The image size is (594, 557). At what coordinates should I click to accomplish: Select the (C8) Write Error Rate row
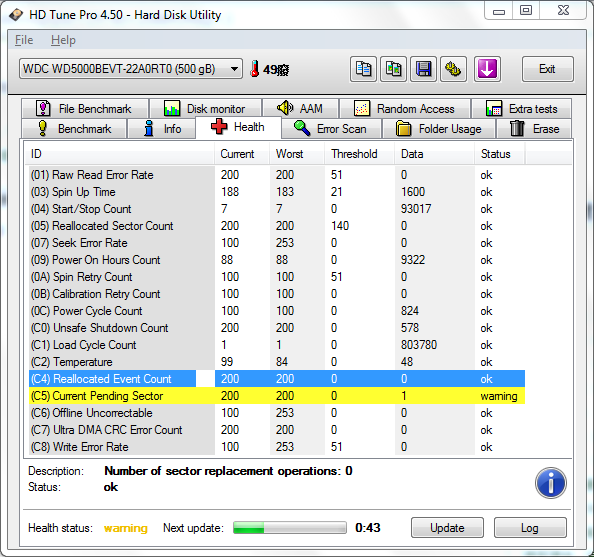coord(277,447)
